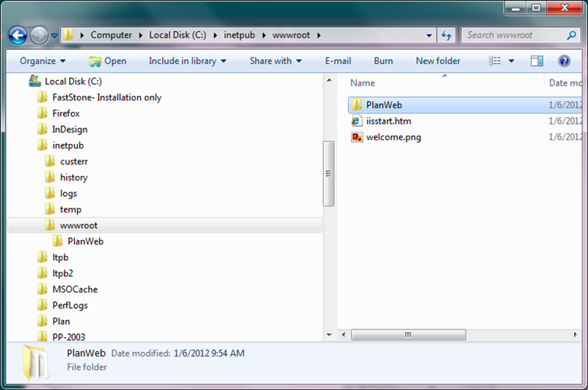The image size is (588, 390).
Task: Click the Local Disk drive icon in tree
Action: click(x=35, y=81)
